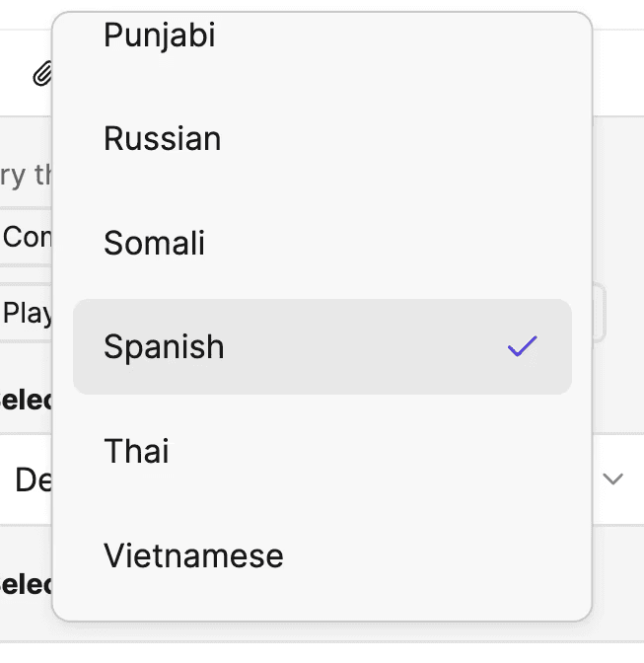
Task: Expand the chevron arrow at the right edge
Action: coord(613,479)
